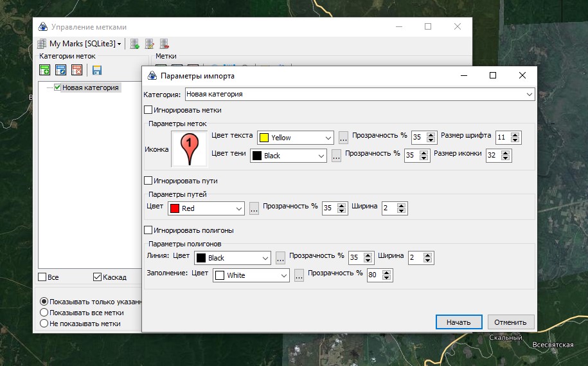Click the delete marks database icon

[x=165, y=44]
